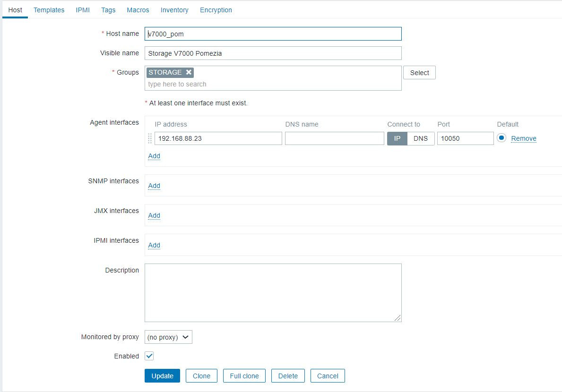This screenshot has width=562, height=392.
Task: Click the Clone button
Action: (x=201, y=376)
